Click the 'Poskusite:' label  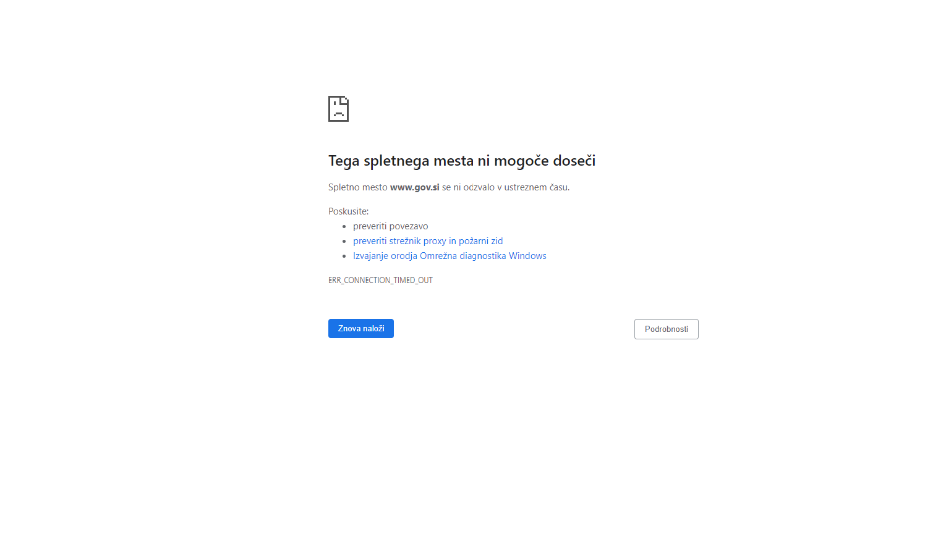click(348, 211)
